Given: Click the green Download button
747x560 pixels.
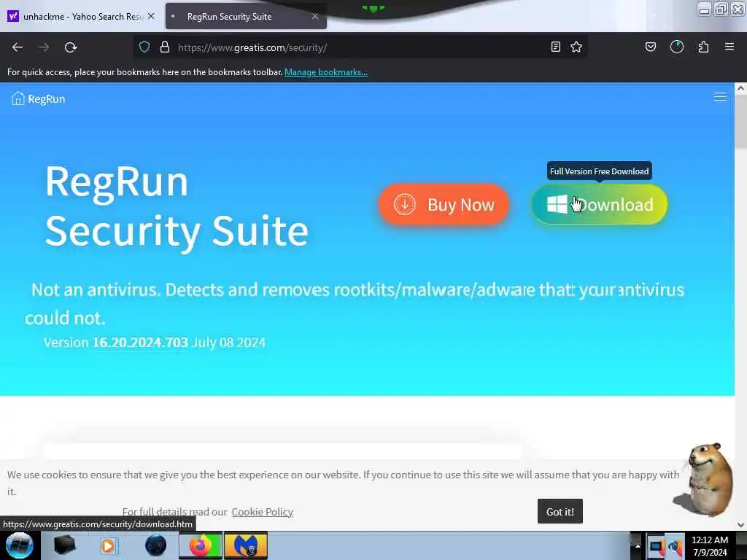Looking at the screenshot, I should tap(600, 205).
